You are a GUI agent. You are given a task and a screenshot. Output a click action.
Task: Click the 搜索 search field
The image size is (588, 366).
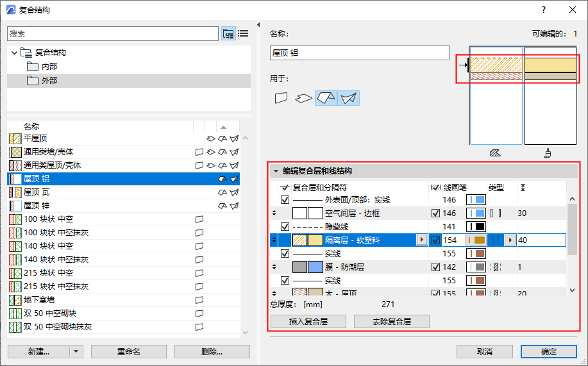(x=112, y=34)
